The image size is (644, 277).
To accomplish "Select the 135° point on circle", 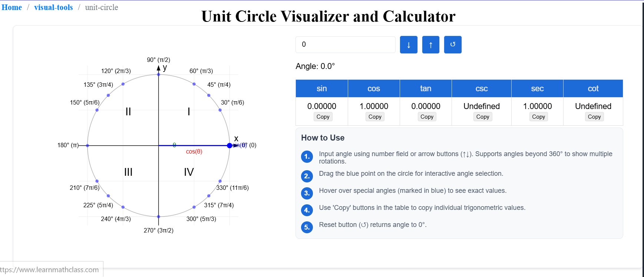I will click(x=108, y=95).
